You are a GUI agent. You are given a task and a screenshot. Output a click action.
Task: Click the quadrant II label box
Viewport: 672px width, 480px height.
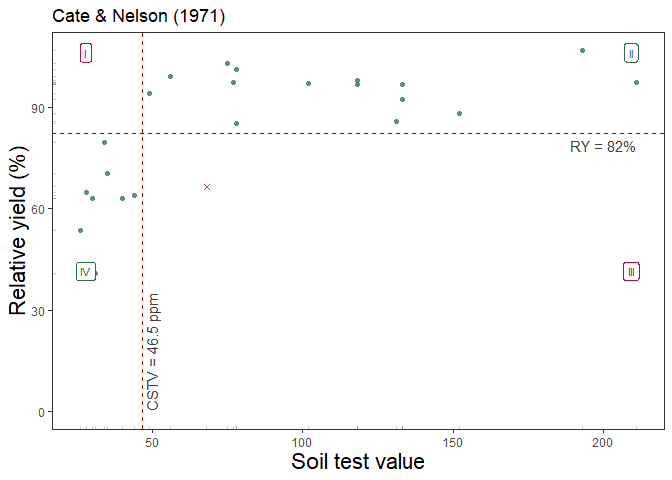coord(631,54)
